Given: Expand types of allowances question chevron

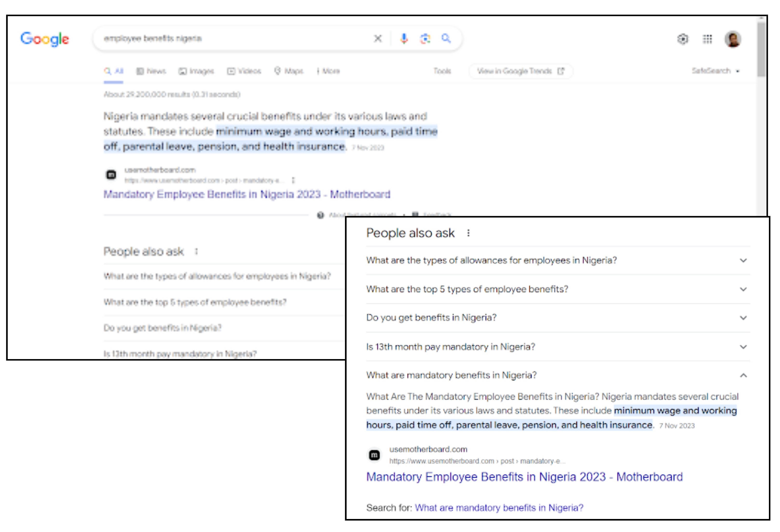Looking at the screenshot, I should pyautogui.click(x=743, y=260).
